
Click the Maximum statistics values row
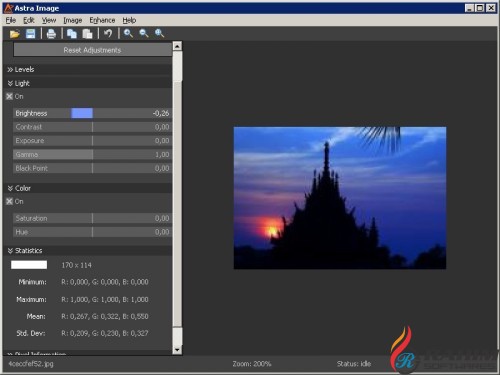pyautogui.click(x=105, y=299)
